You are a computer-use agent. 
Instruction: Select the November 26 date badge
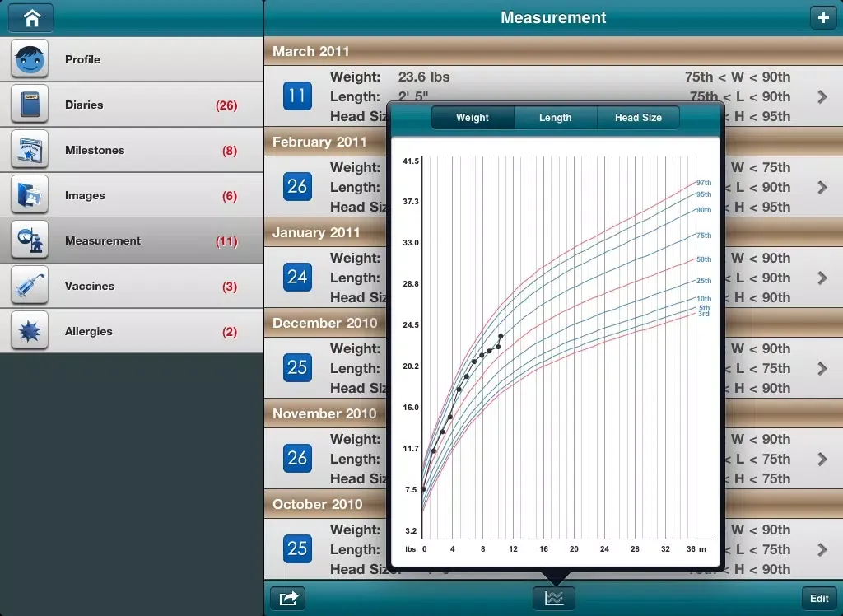297,458
